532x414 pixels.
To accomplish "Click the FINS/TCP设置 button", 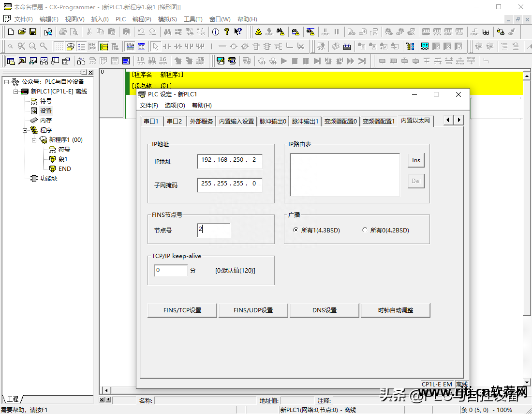I will (182, 310).
